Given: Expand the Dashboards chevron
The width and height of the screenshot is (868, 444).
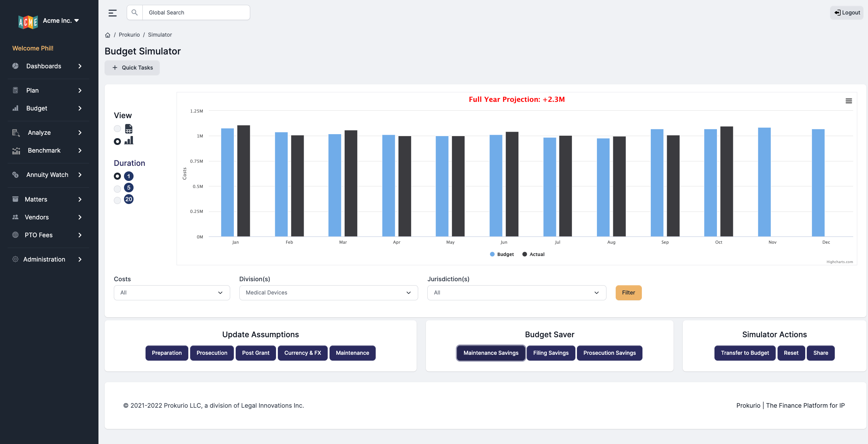Looking at the screenshot, I should click(80, 66).
